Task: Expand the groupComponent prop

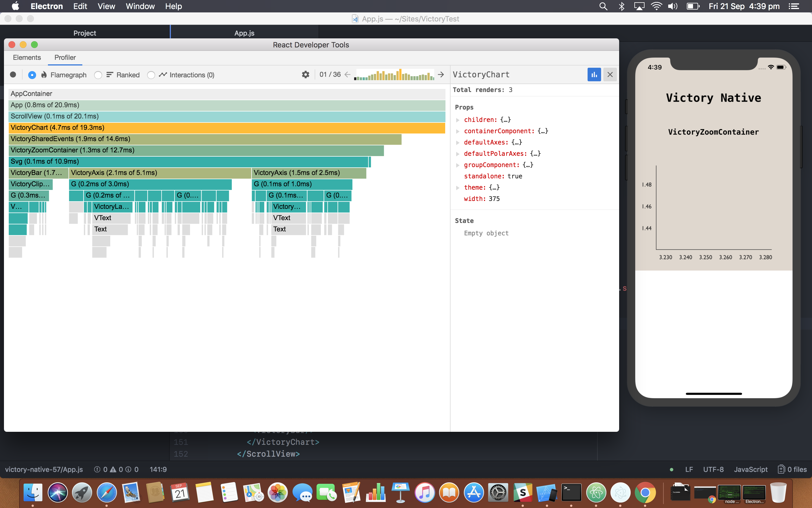Action: click(458, 165)
